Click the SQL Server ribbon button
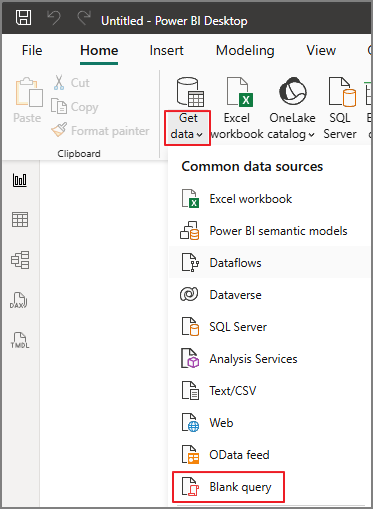 (x=340, y=108)
